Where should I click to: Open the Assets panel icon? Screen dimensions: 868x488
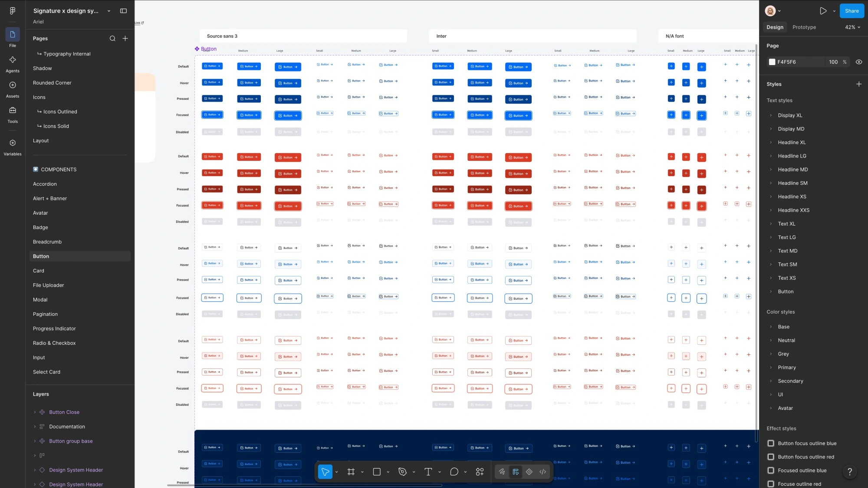click(13, 85)
